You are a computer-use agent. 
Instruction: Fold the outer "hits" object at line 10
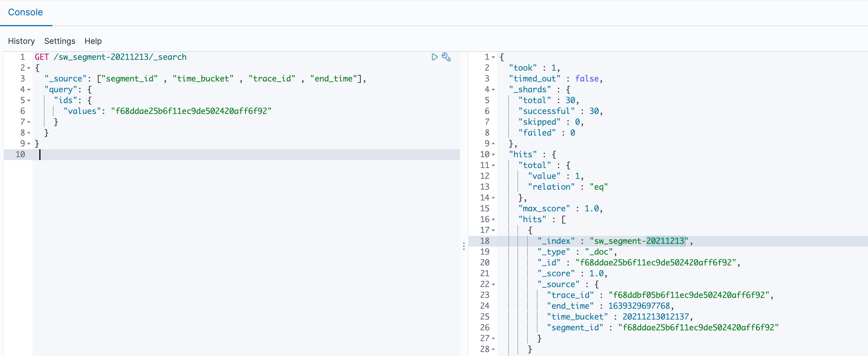pos(493,155)
